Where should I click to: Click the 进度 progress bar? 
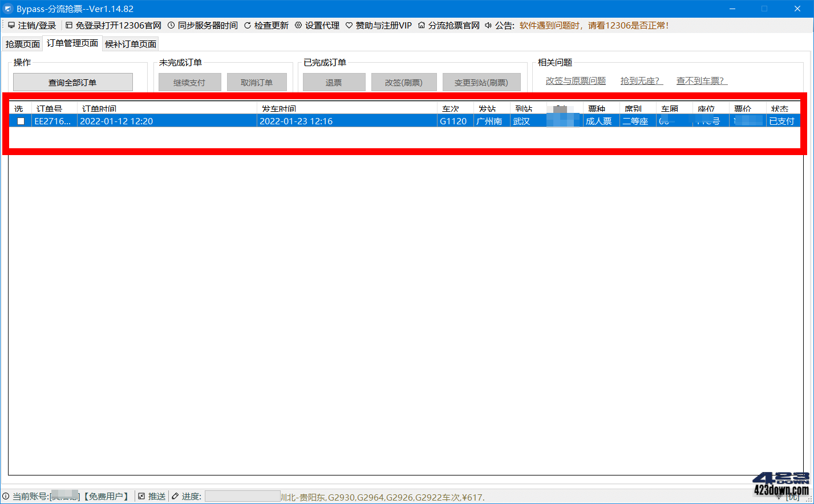[242, 496]
